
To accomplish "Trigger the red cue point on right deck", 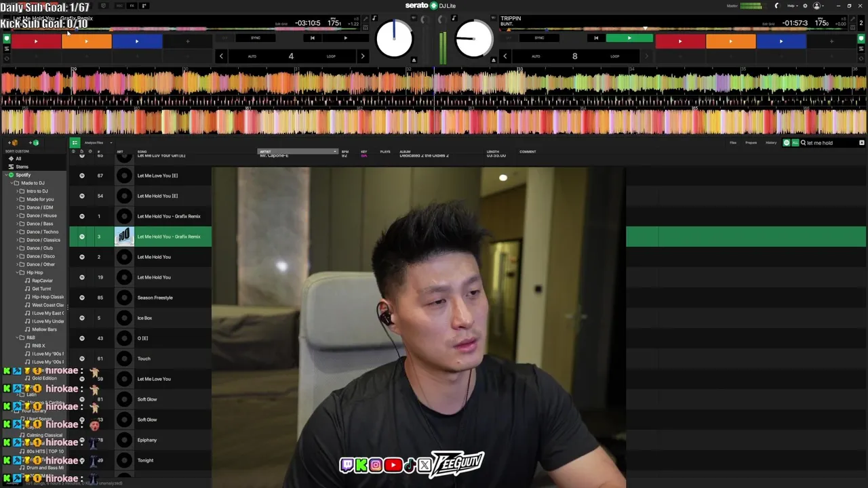I will 679,41.
